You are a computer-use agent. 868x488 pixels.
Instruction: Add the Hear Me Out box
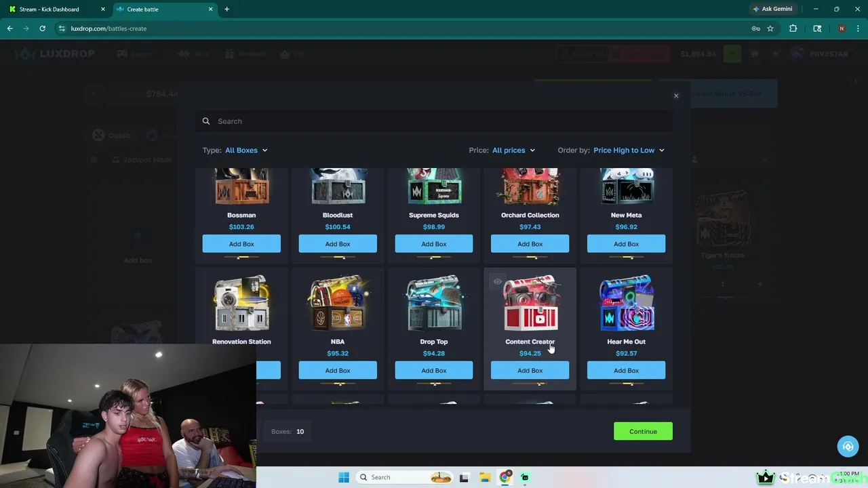tap(627, 371)
